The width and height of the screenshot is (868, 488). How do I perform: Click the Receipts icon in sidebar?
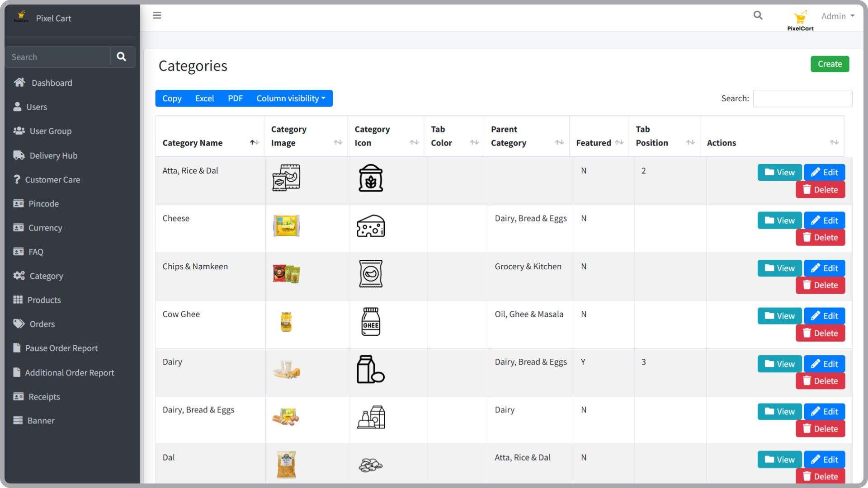click(x=19, y=396)
